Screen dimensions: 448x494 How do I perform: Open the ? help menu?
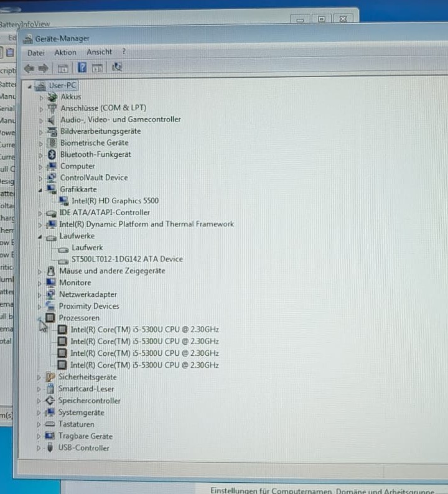tap(124, 52)
